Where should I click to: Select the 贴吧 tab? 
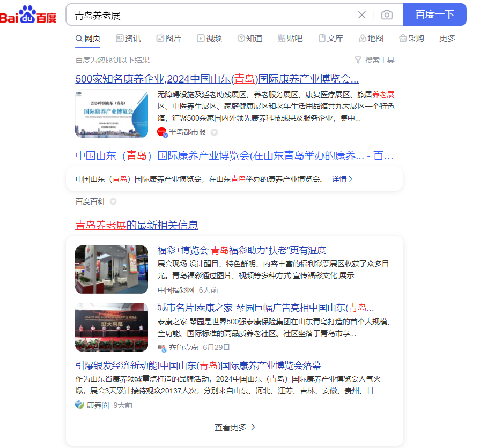(x=290, y=39)
